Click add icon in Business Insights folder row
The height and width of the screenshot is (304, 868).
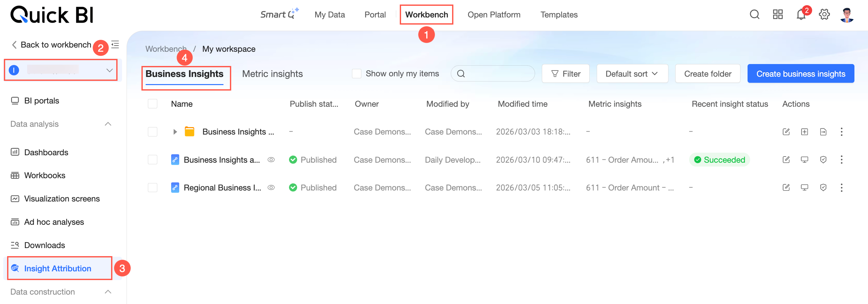pyautogui.click(x=805, y=132)
